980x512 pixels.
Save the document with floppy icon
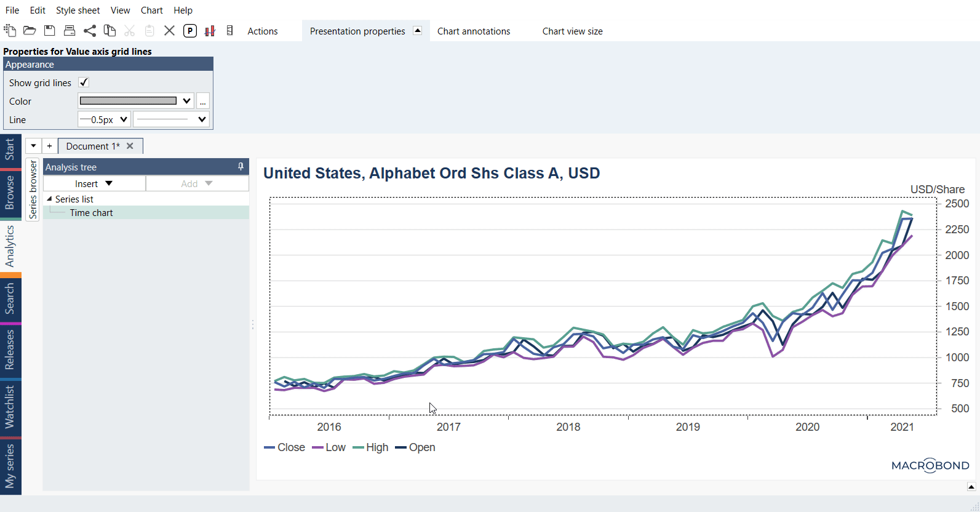tap(50, 30)
